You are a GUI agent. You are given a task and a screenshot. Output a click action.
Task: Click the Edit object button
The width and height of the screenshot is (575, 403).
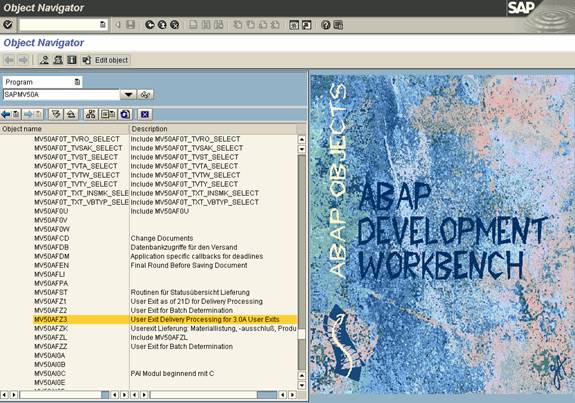(106, 60)
